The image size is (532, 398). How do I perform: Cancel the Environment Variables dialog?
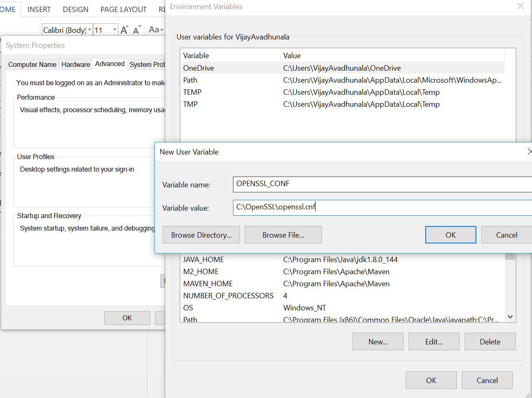487,380
